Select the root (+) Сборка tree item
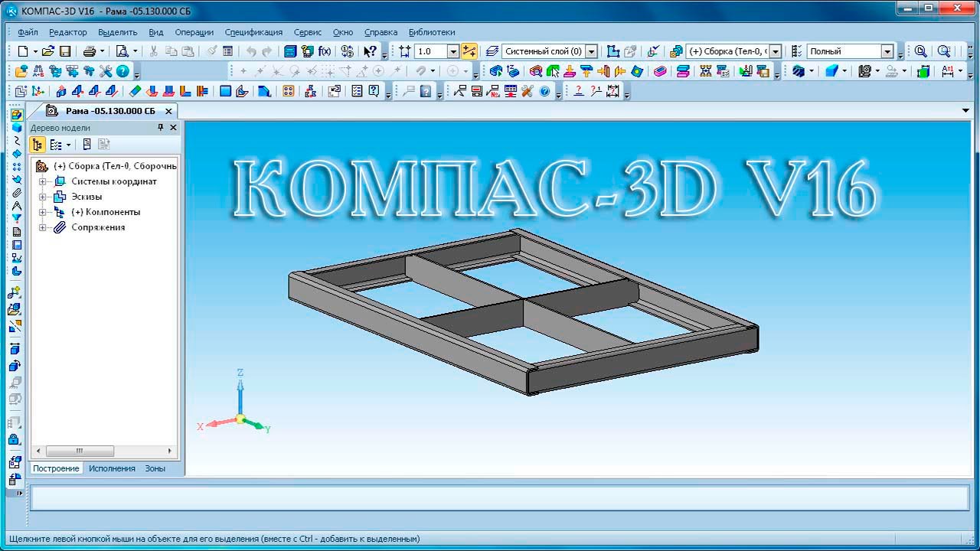Screen dimensions: 980x551 [x=115, y=166]
